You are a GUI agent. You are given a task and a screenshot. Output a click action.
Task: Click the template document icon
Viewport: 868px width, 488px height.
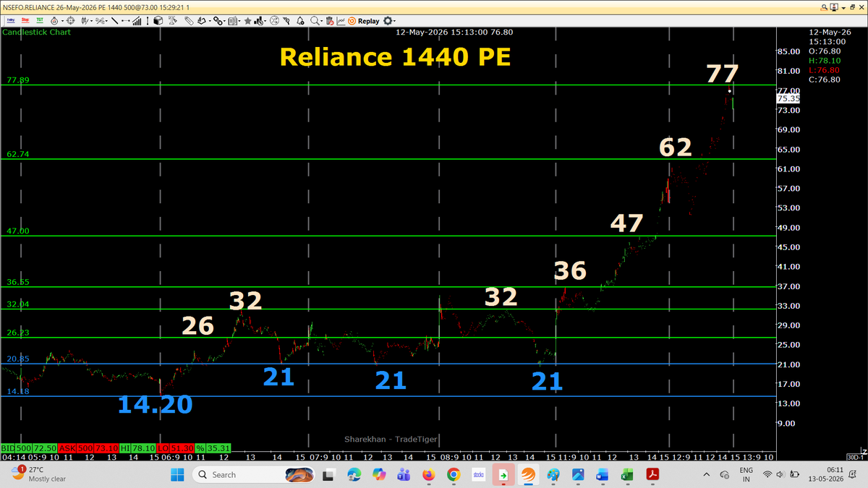click(232, 21)
